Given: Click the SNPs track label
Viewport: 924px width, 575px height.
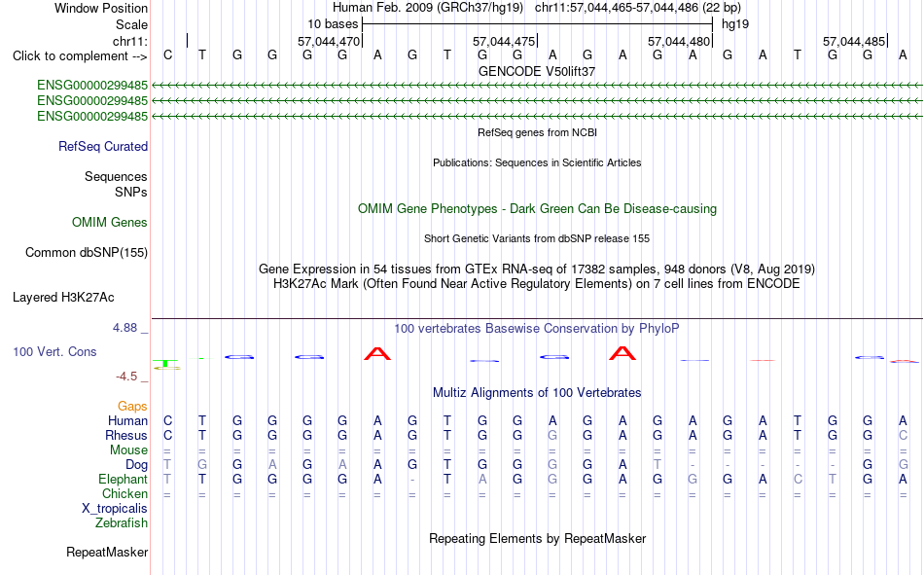Looking at the screenshot, I should coord(131,192).
